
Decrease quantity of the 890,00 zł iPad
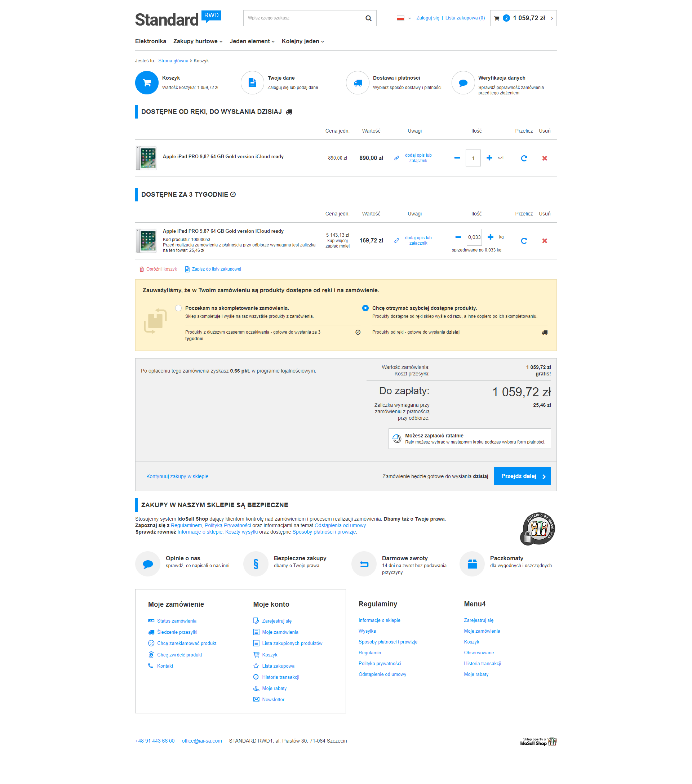[x=457, y=158]
